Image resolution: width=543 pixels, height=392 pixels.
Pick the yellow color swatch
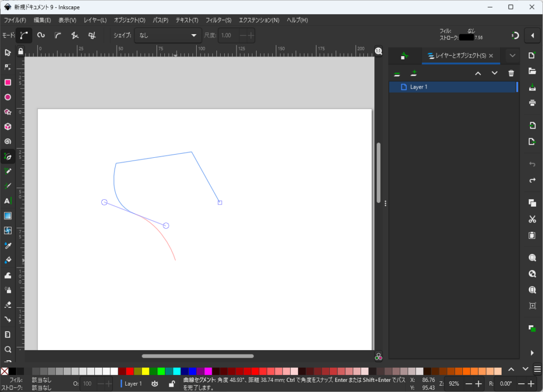tap(145, 371)
